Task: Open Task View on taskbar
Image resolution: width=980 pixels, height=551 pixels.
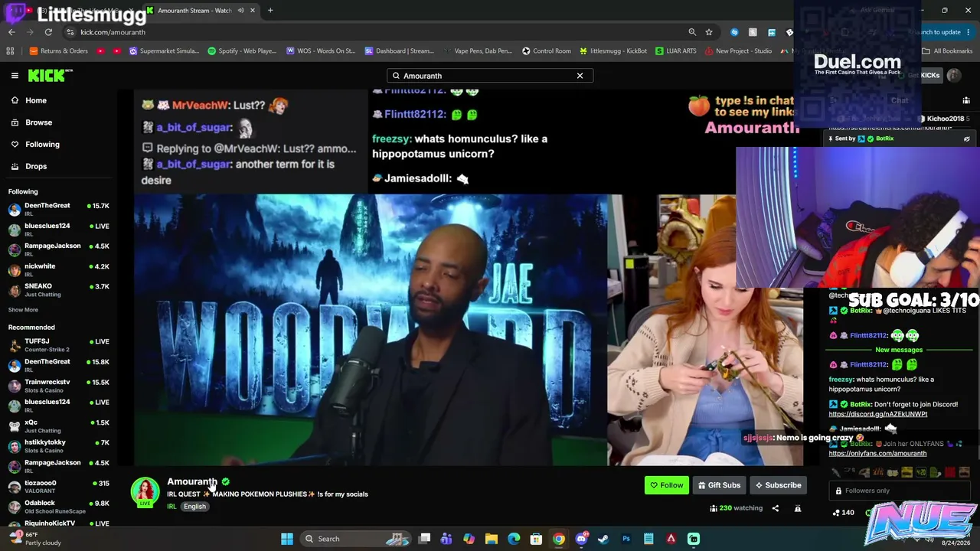Action: point(424,539)
